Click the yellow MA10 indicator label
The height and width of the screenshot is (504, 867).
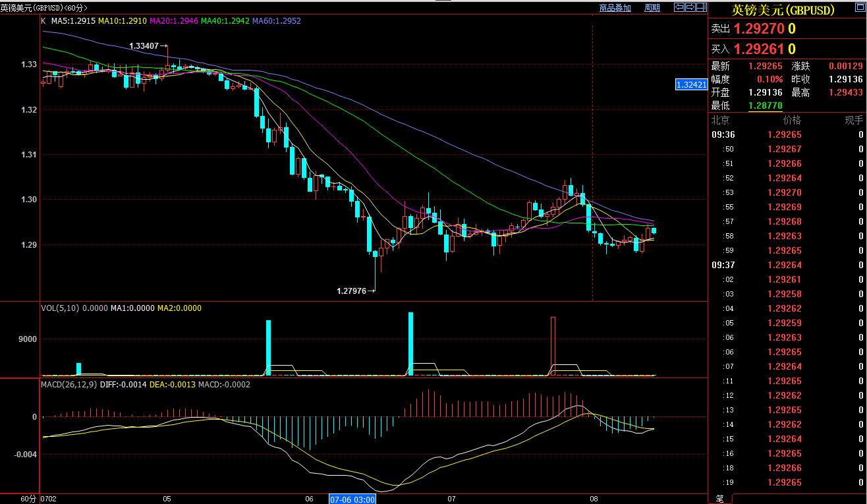coord(123,21)
